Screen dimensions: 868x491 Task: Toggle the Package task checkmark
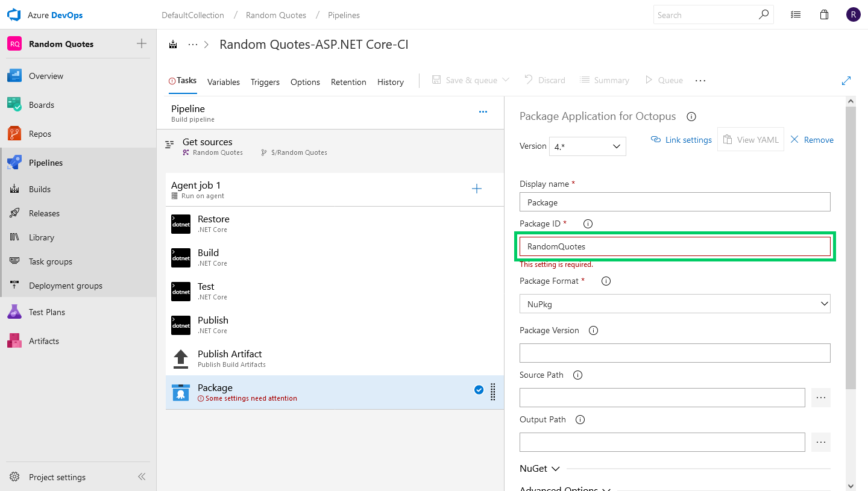(479, 390)
